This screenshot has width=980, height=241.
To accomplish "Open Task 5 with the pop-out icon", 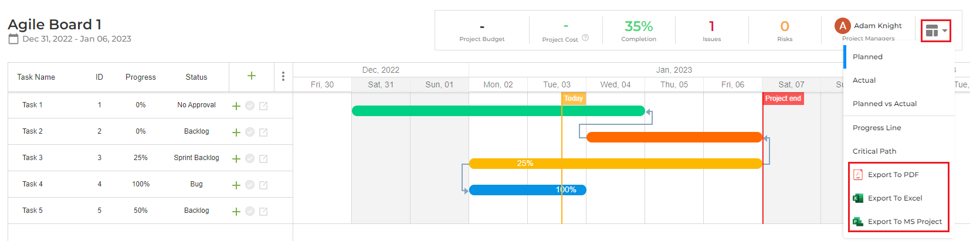I will [263, 212].
